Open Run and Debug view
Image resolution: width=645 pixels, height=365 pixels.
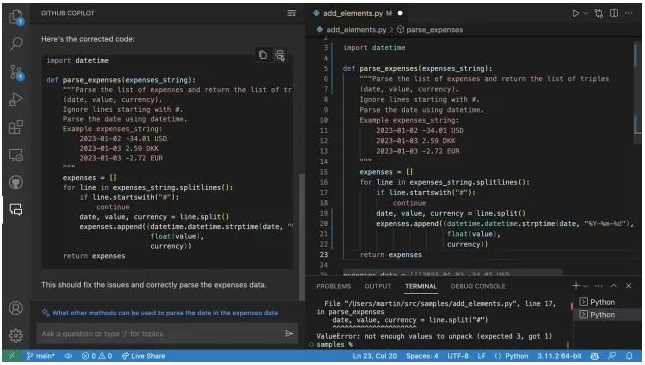click(16, 99)
